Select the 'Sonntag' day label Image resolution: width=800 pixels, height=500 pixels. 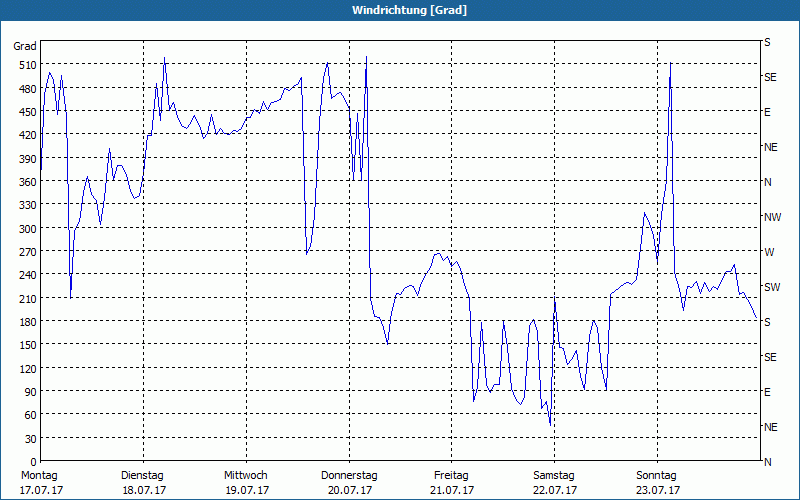pyautogui.click(x=657, y=476)
